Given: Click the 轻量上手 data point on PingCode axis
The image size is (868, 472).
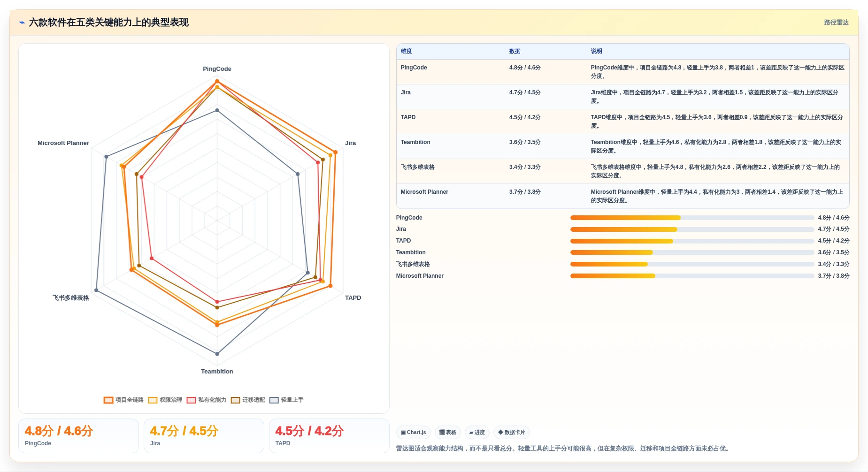Looking at the screenshot, I should [x=217, y=110].
